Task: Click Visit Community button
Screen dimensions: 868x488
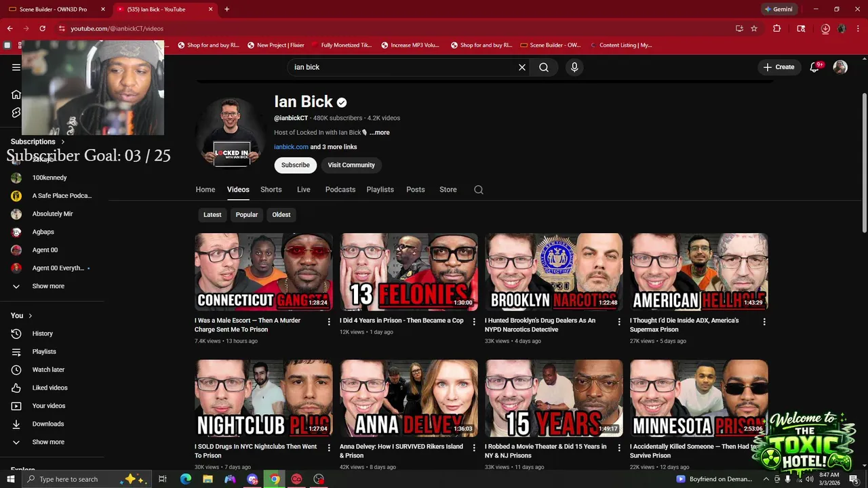Action: [x=351, y=165]
